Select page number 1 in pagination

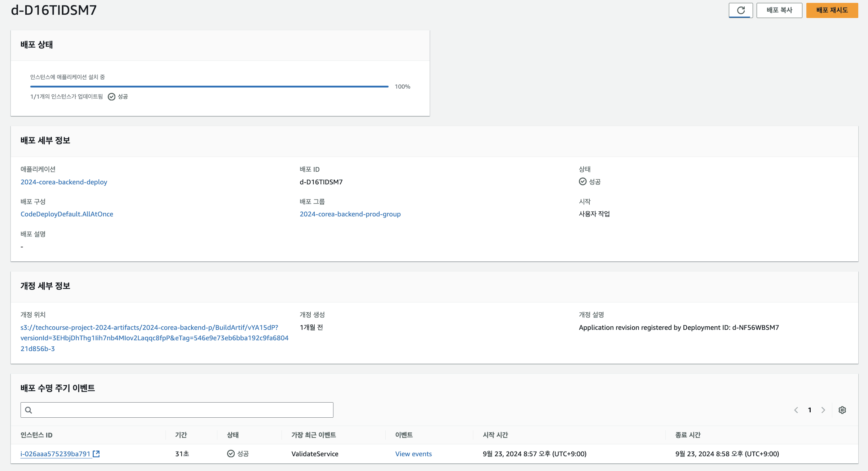[x=810, y=410]
